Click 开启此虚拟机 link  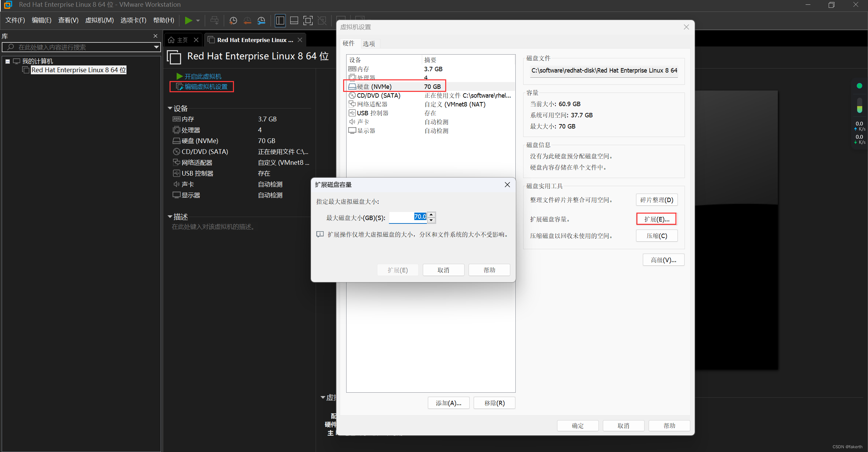203,76
